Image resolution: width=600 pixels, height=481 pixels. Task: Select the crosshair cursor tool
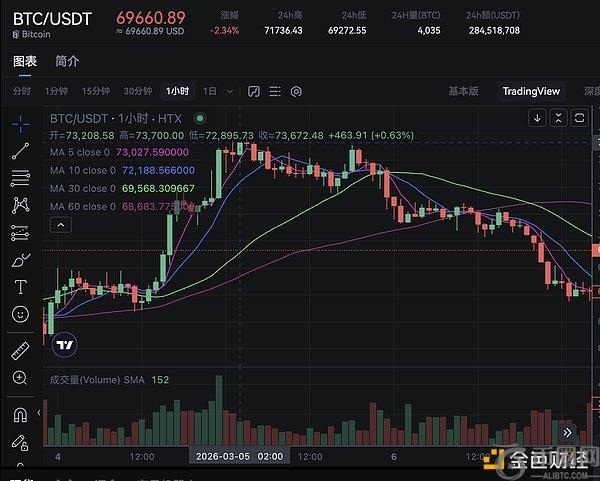pos(20,124)
